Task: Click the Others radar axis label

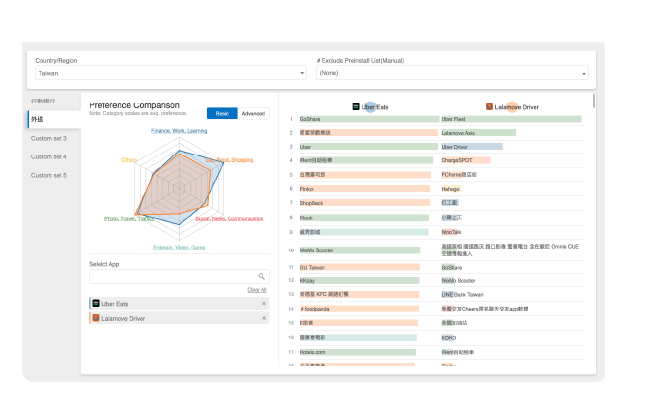Action: click(x=129, y=160)
